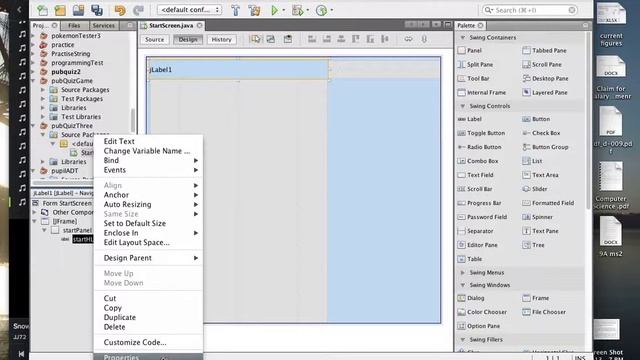Open the Events submenu
The height and width of the screenshot is (360, 640).
(x=148, y=170)
